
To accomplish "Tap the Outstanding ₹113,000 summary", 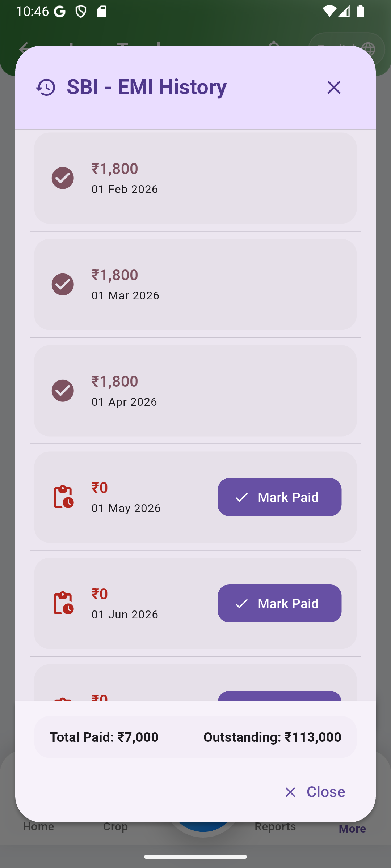I will pyautogui.click(x=272, y=737).
